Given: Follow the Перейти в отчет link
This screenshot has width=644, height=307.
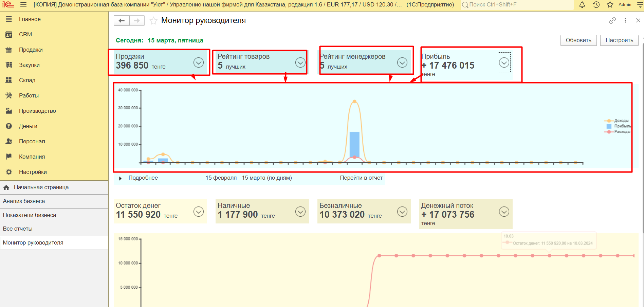Looking at the screenshot, I should pyautogui.click(x=361, y=178).
